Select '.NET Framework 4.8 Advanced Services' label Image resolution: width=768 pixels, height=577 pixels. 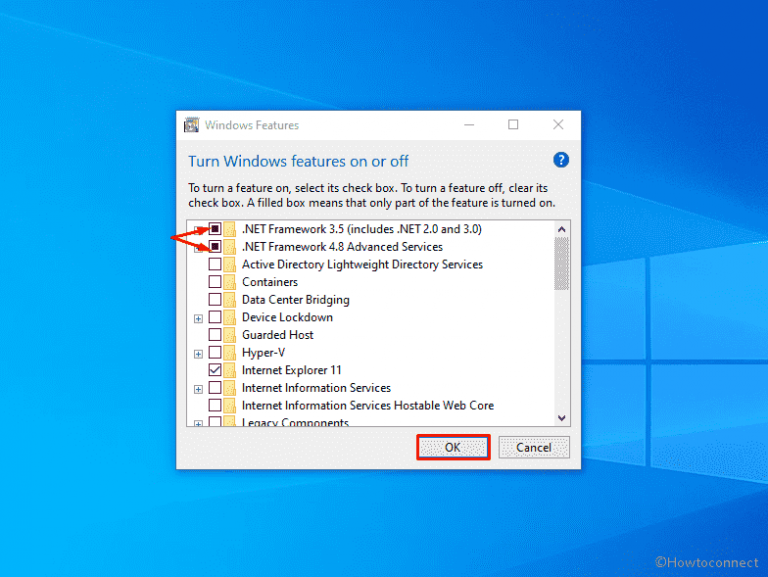(342, 246)
